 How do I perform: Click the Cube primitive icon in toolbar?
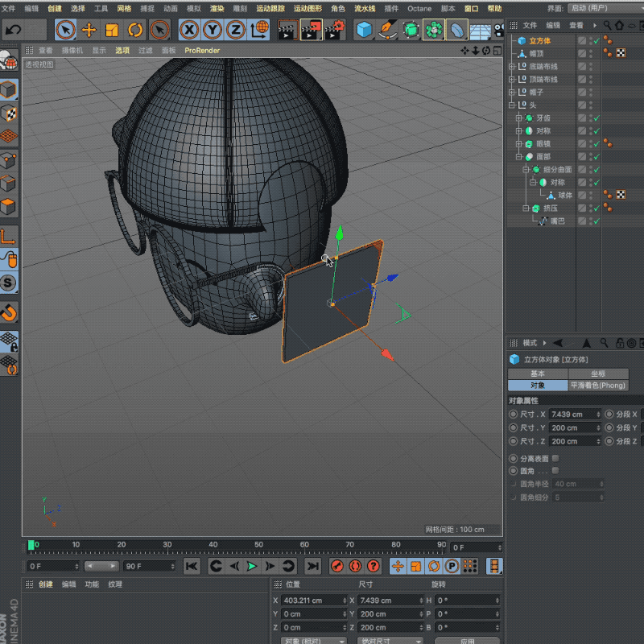click(x=365, y=31)
